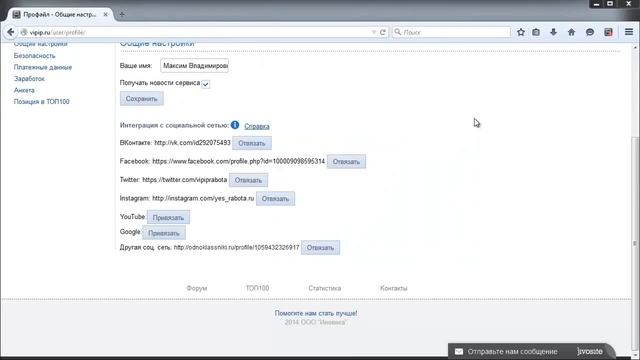The height and width of the screenshot is (360, 640).
Task: Link YouTube with the Привязать button
Action: coord(168,218)
